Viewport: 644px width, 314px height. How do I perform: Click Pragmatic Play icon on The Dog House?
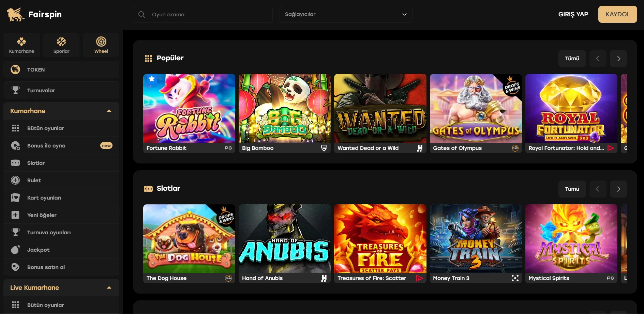click(228, 278)
